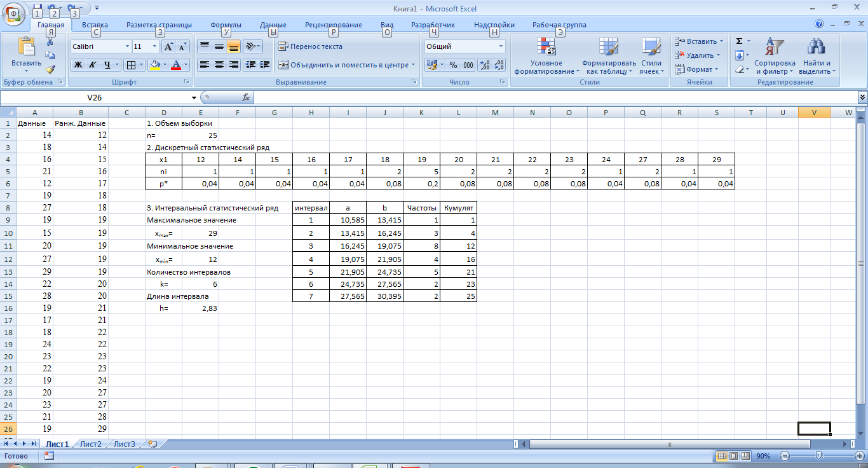The image size is (868, 468).
Task: Open Excel help question mark icon
Action: [x=820, y=25]
